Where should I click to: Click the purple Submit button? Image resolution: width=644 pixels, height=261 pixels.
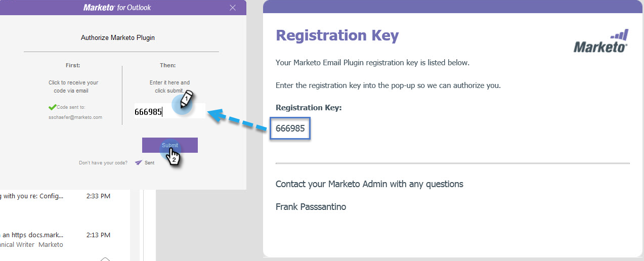[169, 145]
